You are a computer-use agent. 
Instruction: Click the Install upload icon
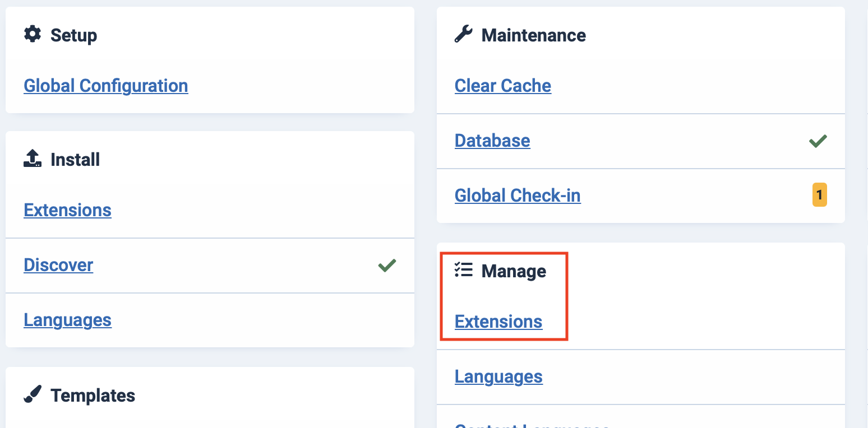tap(33, 159)
